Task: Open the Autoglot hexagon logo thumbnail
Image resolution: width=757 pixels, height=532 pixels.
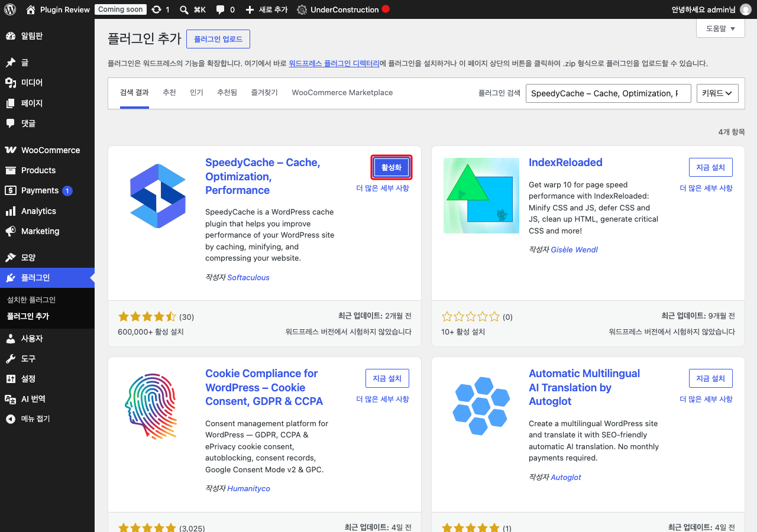Action: pyautogui.click(x=481, y=407)
